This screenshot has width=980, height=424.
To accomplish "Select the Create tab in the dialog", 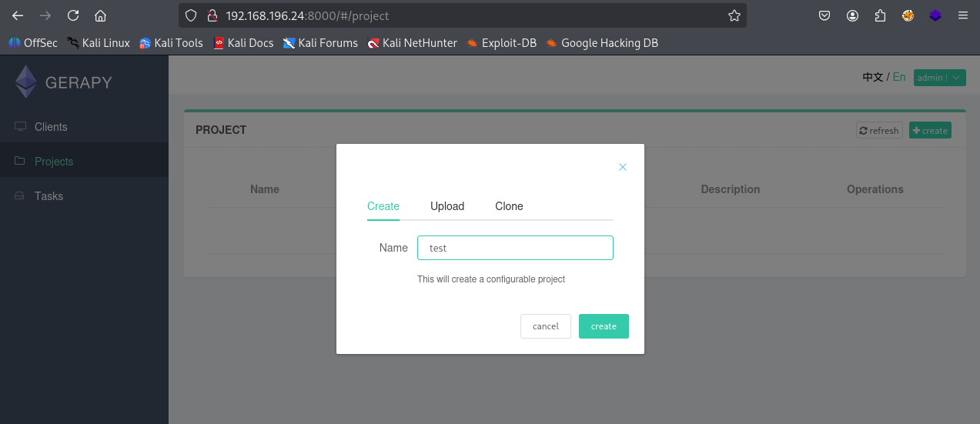I will tap(383, 206).
